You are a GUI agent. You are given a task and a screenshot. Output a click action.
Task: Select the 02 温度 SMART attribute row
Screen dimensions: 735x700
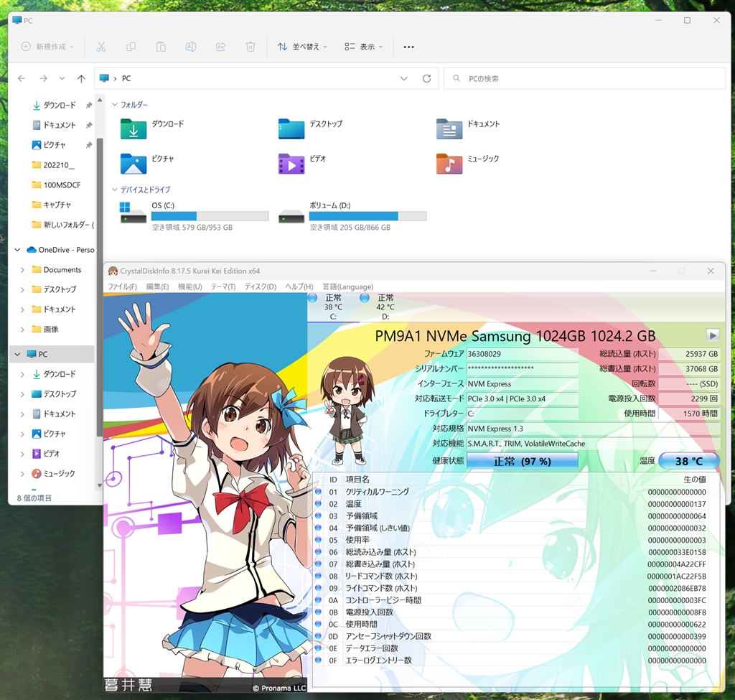point(511,504)
